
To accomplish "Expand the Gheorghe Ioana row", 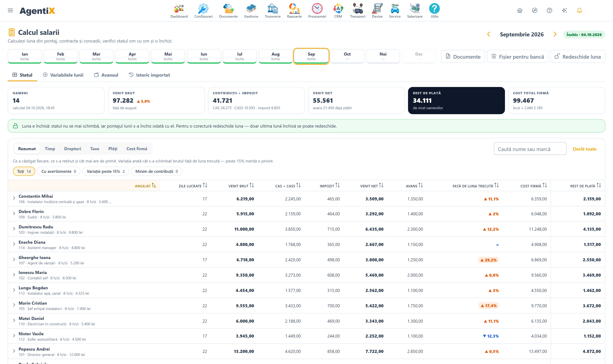I will click(14, 260).
